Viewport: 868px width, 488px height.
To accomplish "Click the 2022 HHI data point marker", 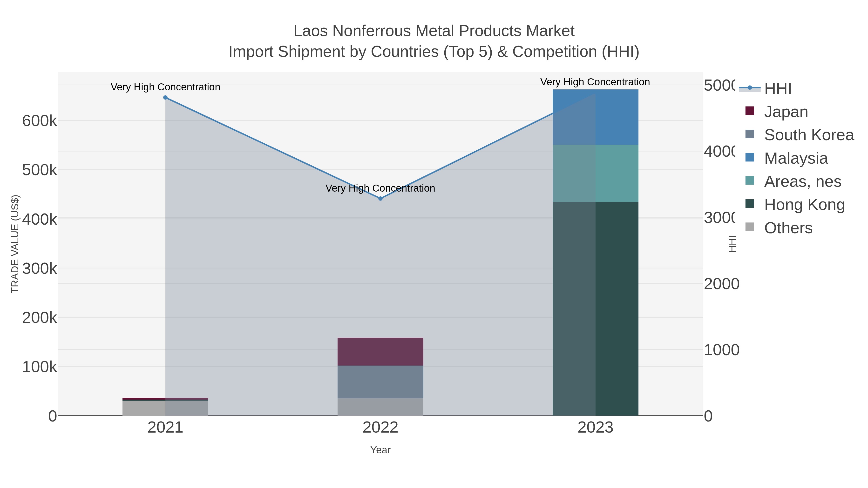I will (x=380, y=199).
